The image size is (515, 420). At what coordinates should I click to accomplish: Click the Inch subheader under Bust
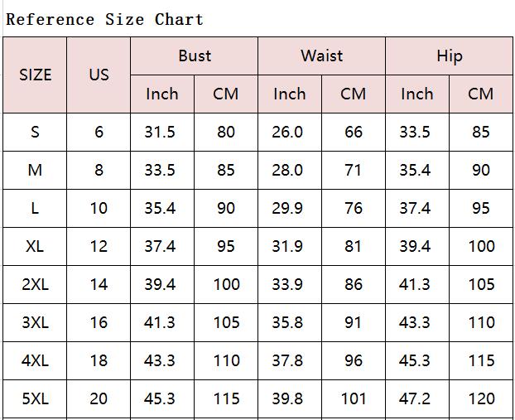162,94
